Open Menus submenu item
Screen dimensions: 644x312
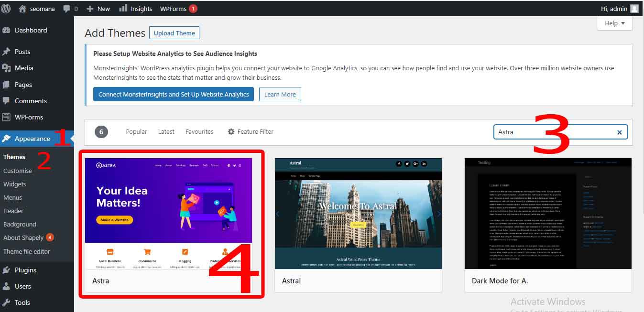[13, 197]
